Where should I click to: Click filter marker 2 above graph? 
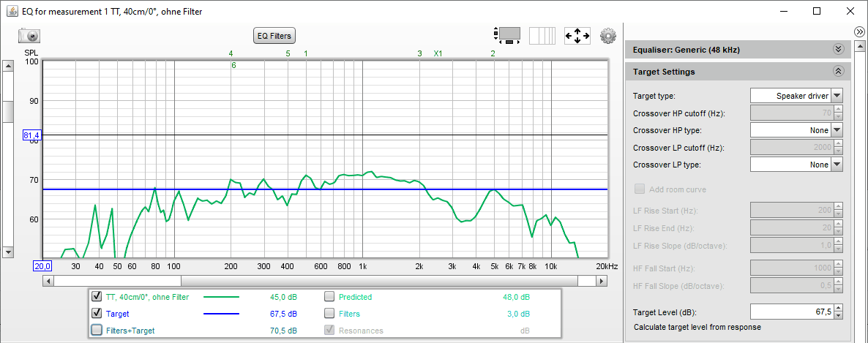493,53
